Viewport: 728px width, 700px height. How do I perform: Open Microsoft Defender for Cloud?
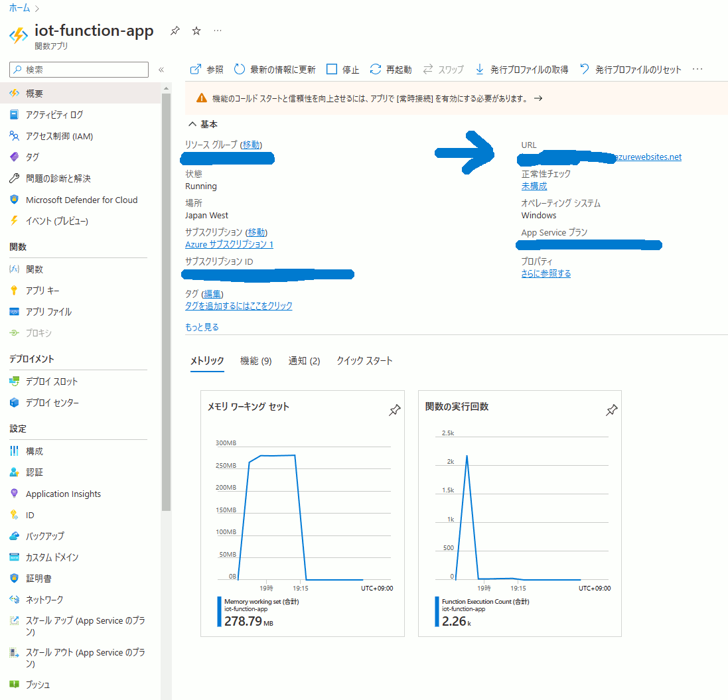point(81,200)
